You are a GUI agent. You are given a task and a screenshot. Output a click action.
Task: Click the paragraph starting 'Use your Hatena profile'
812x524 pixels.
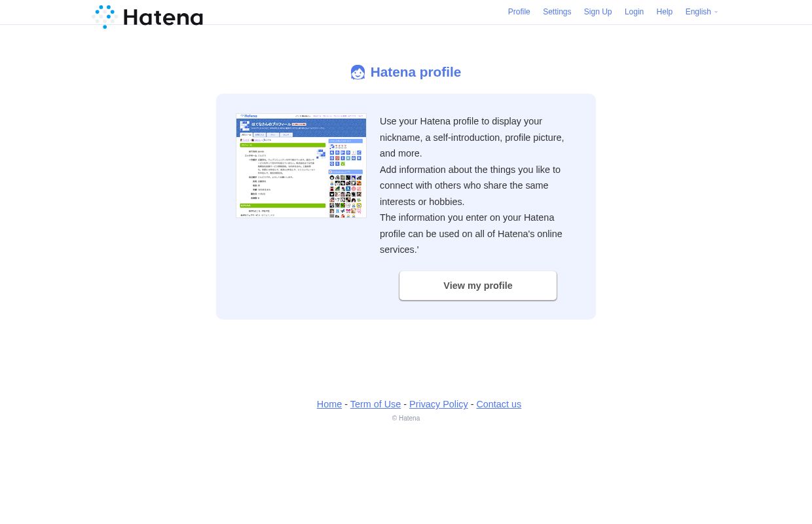click(x=471, y=138)
